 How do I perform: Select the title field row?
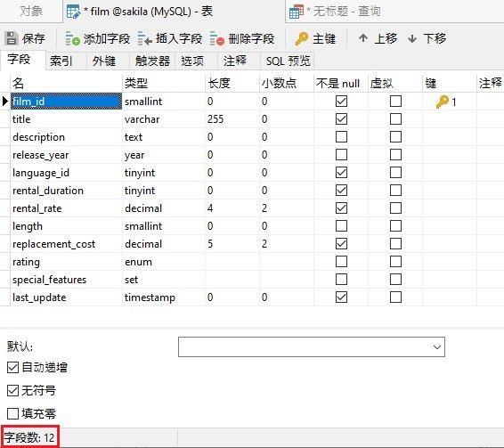coord(66,119)
